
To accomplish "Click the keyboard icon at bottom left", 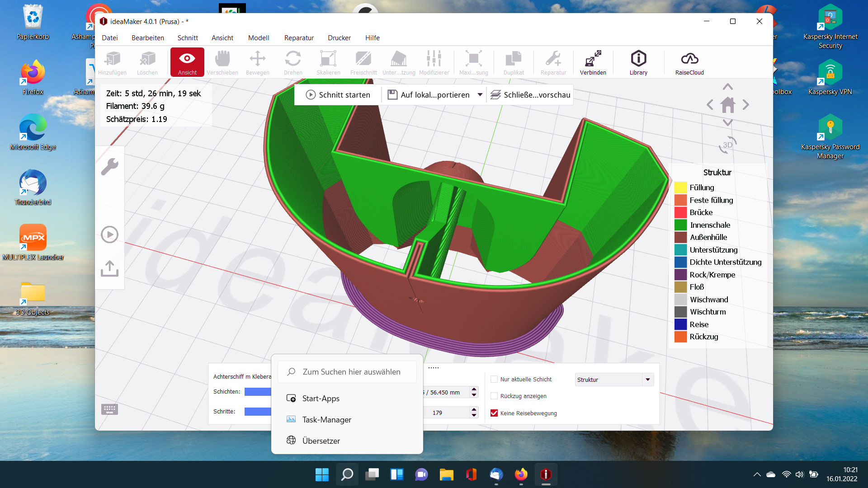I will coord(109,409).
